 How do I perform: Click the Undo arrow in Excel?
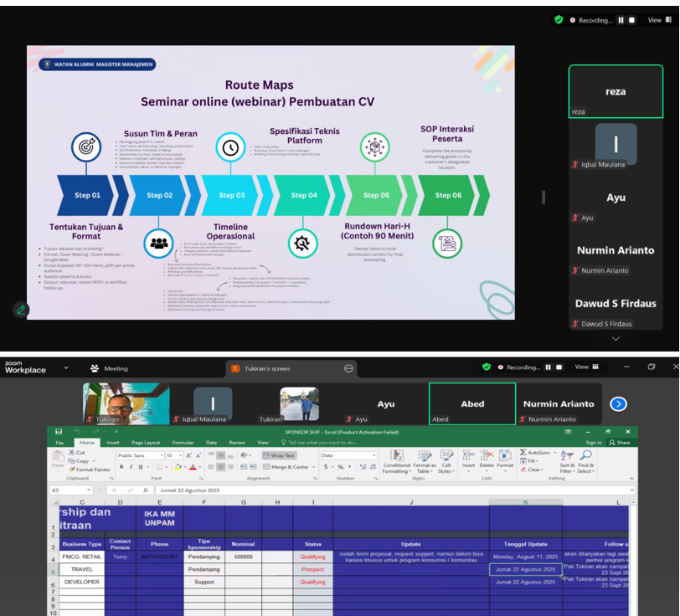click(x=77, y=432)
